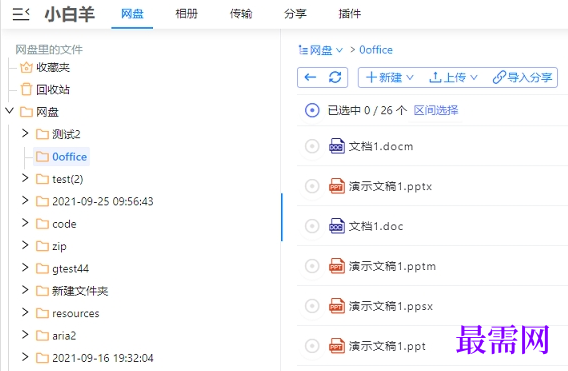
Task: Click the folder icon beside test(2)
Action: tap(42, 179)
